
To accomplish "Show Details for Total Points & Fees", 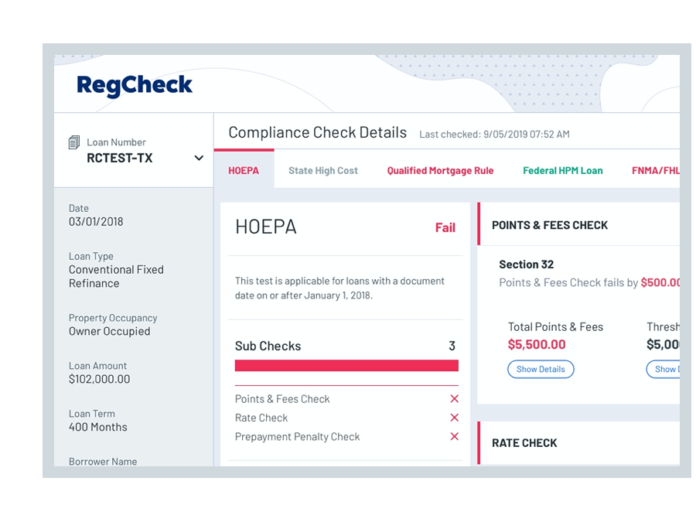I will (x=541, y=369).
